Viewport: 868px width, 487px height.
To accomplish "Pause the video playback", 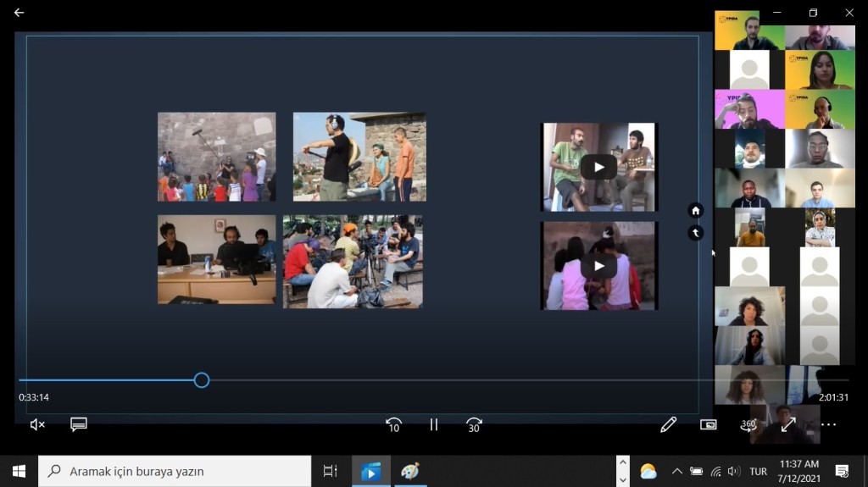I will [434, 425].
